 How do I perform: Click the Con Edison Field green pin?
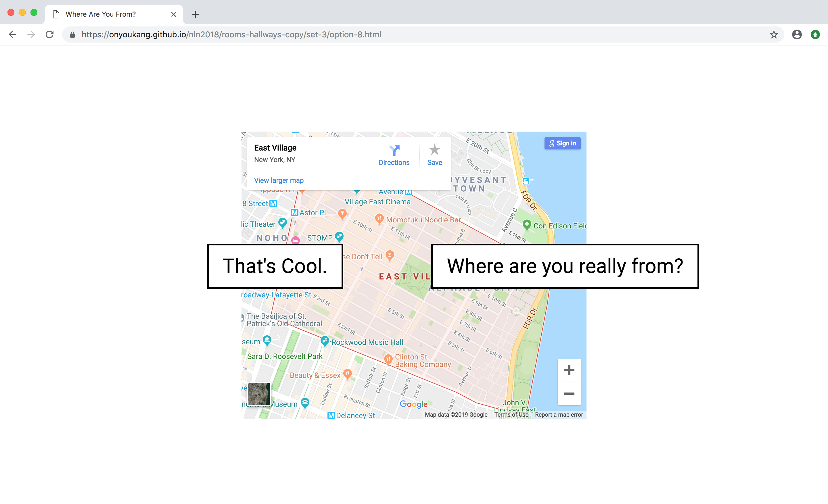tap(527, 225)
